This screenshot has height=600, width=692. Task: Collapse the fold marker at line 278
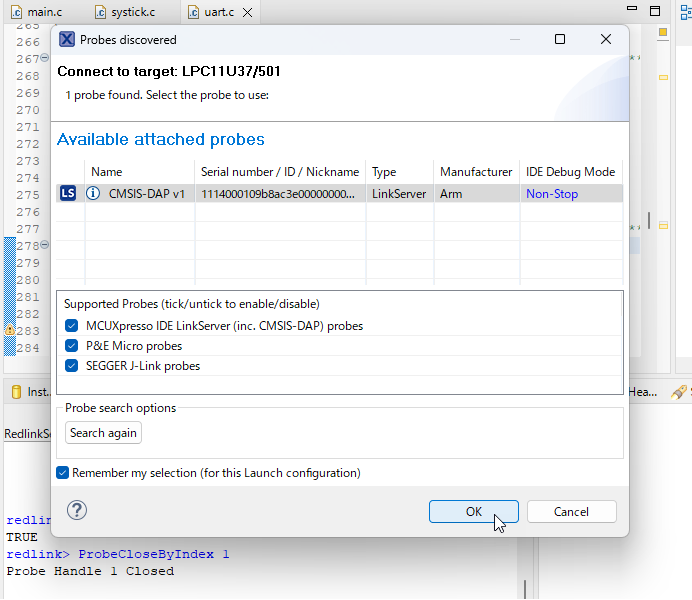point(45,244)
